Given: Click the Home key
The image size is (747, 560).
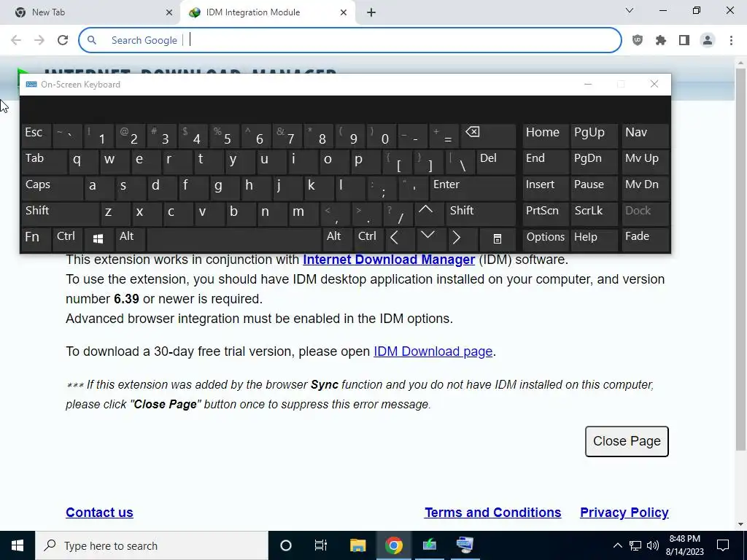Looking at the screenshot, I should 545,135.
